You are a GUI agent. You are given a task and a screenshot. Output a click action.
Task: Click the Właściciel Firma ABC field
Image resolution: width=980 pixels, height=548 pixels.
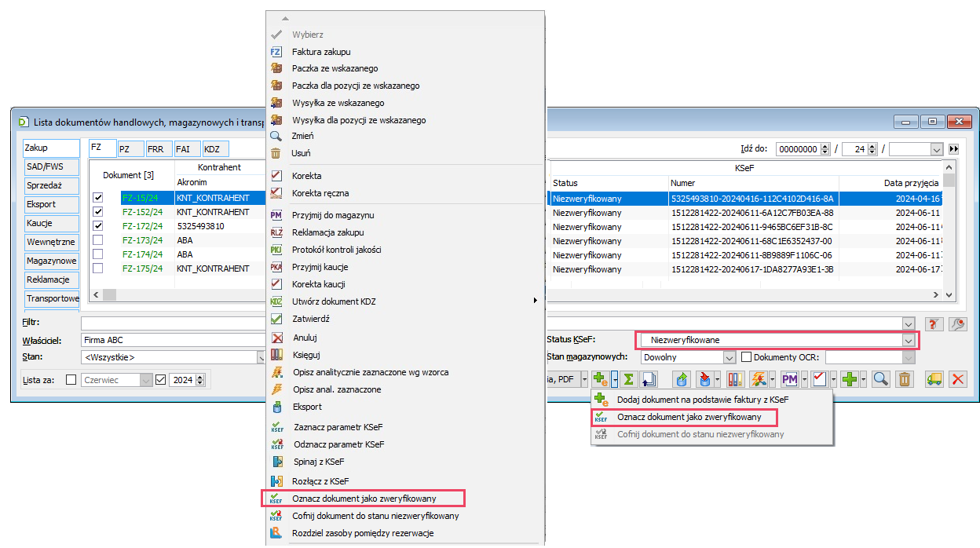[x=173, y=340]
